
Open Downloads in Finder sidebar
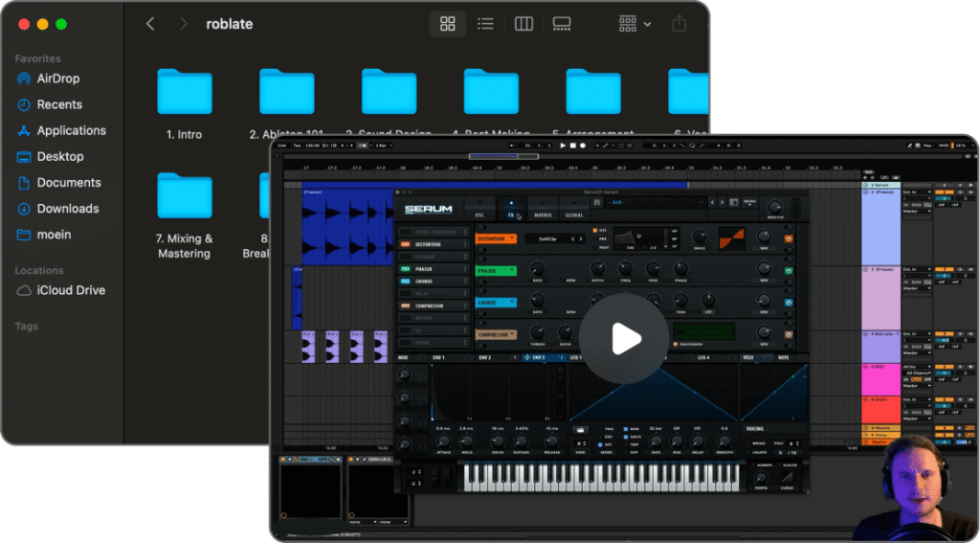pos(57,209)
